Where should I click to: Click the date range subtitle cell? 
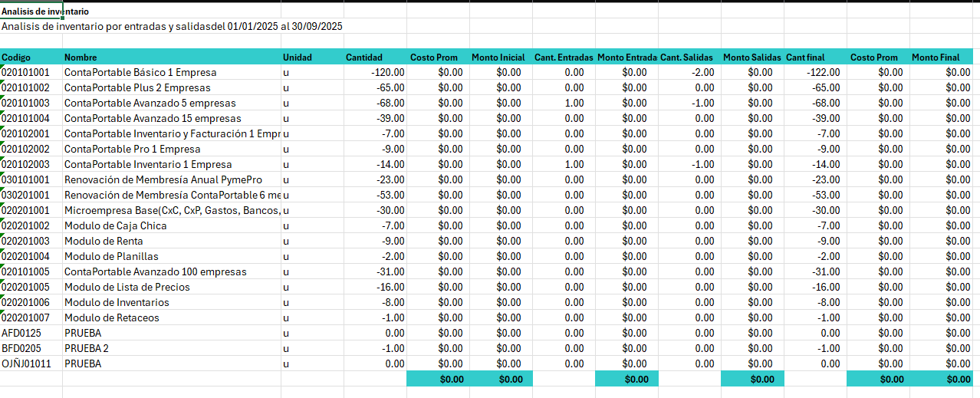tap(172, 26)
